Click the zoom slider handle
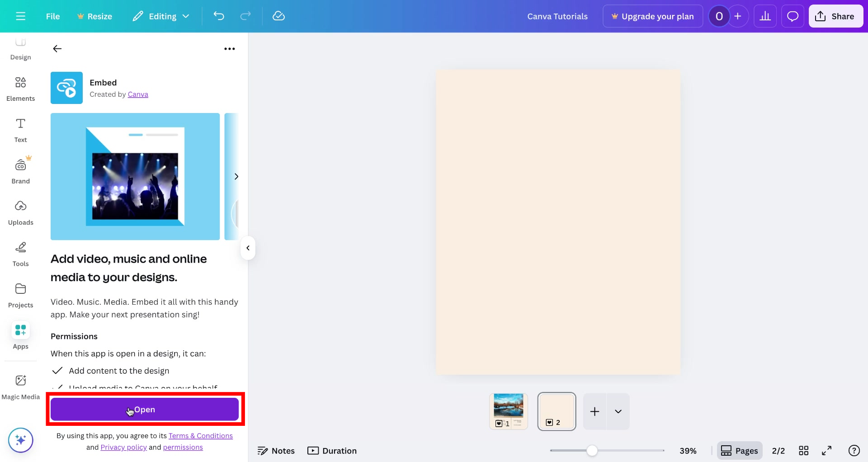The image size is (868, 462). (x=592, y=450)
